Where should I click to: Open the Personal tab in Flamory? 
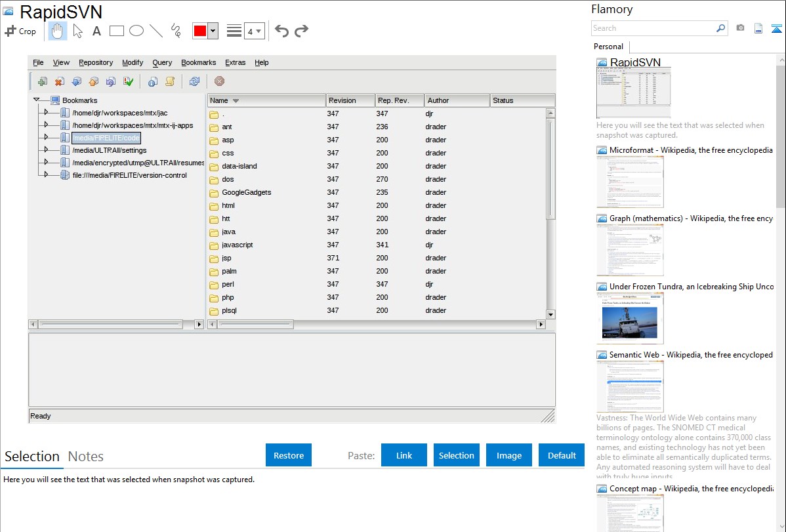pyautogui.click(x=608, y=47)
